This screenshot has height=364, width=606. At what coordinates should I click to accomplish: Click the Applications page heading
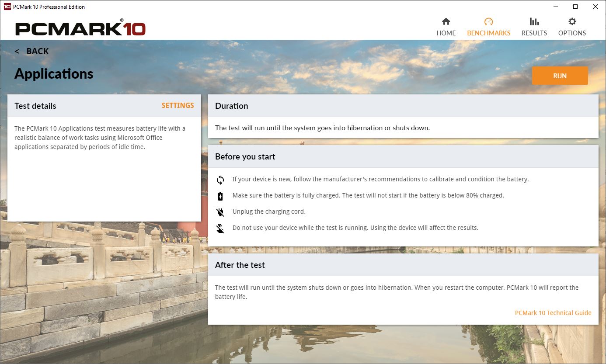pos(54,74)
